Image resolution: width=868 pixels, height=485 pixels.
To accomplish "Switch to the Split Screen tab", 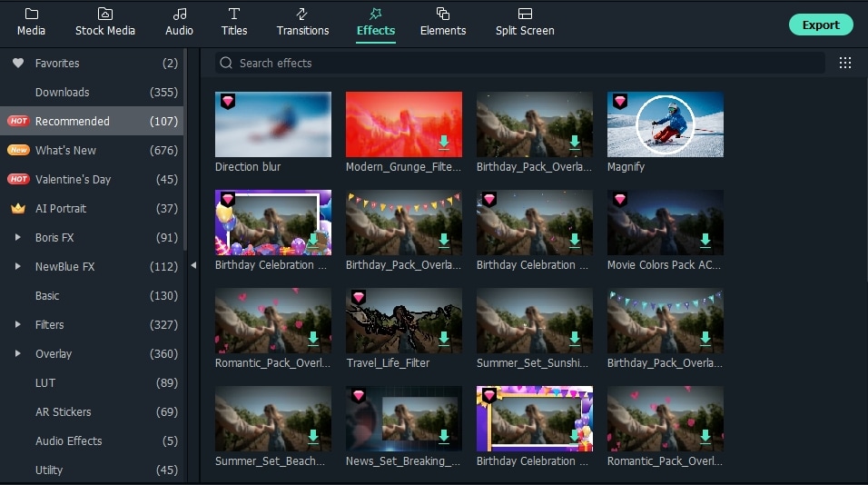I will tap(525, 22).
